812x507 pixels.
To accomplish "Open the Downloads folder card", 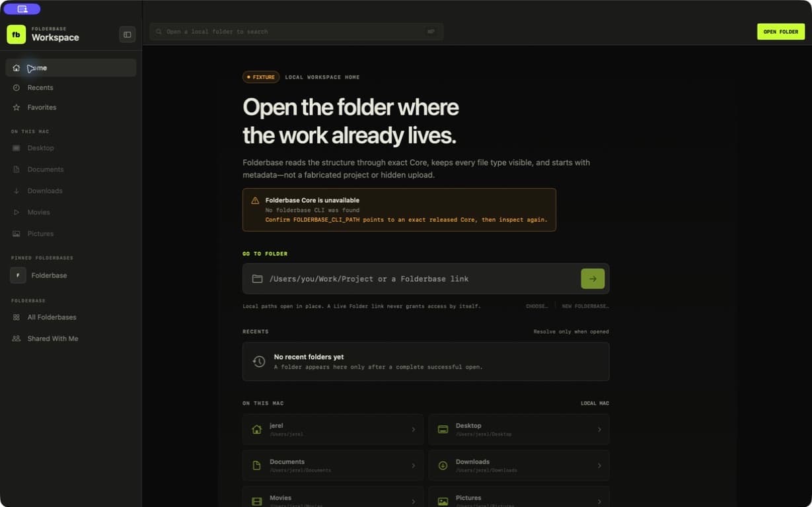I will pos(519,465).
